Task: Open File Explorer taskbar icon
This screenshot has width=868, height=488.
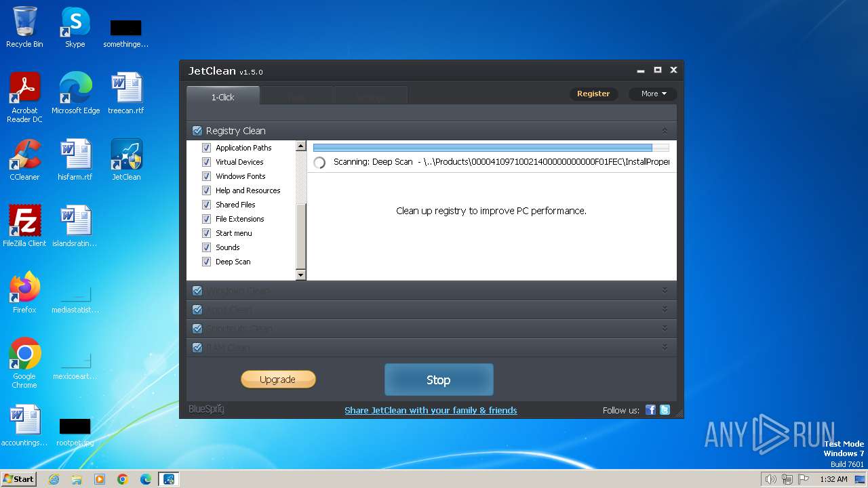Action: tap(77, 479)
